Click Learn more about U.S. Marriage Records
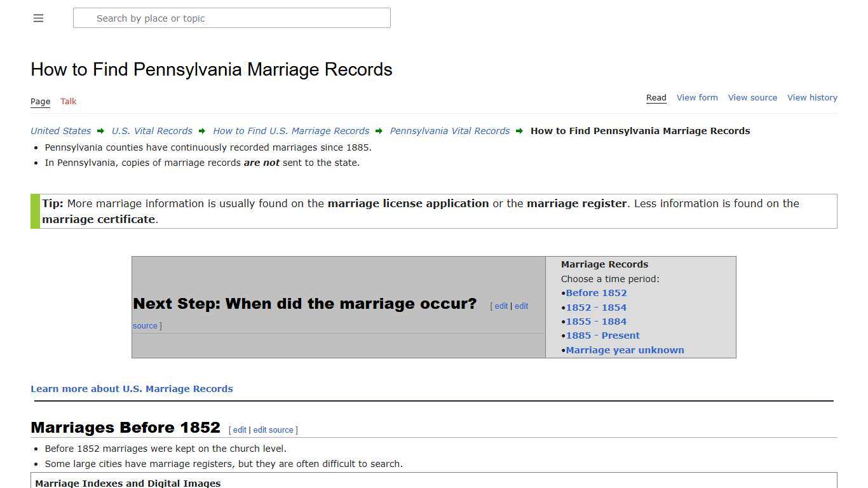This screenshot has height=488, width=868. coord(132,388)
